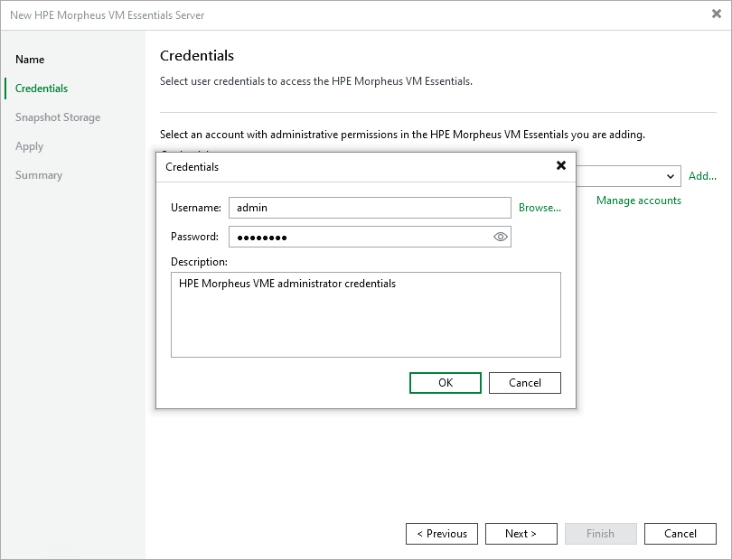Click the disabled Finish button
This screenshot has height=560, width=732.
point(600,533)
